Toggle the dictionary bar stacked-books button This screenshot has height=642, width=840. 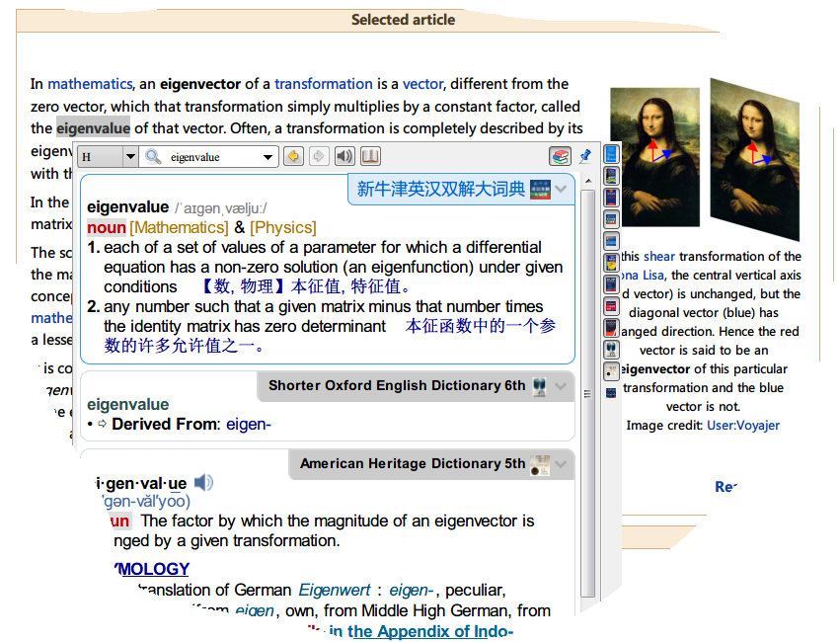coord(560,156)
